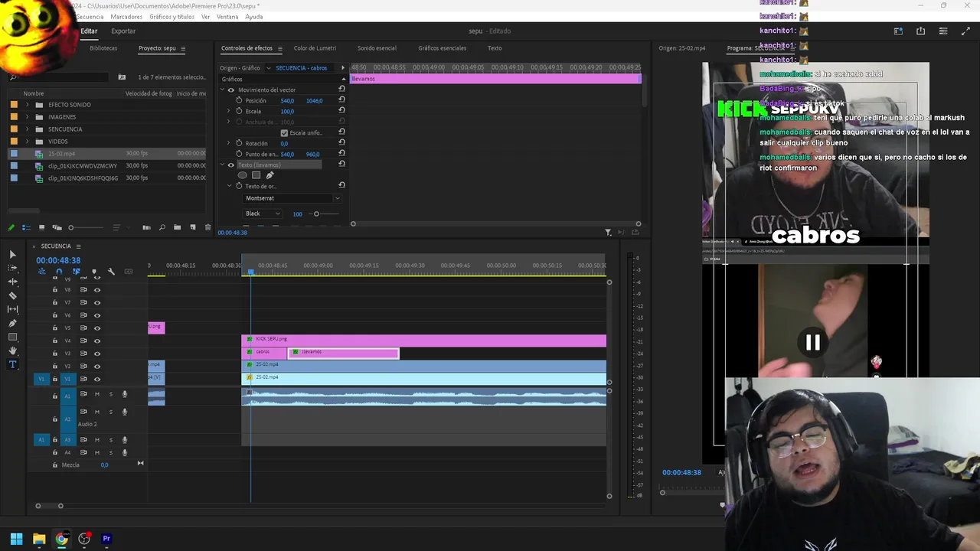Toggle visibility of track V4
Viewport: 980px width, 551px height.
(x=96, y=341)
